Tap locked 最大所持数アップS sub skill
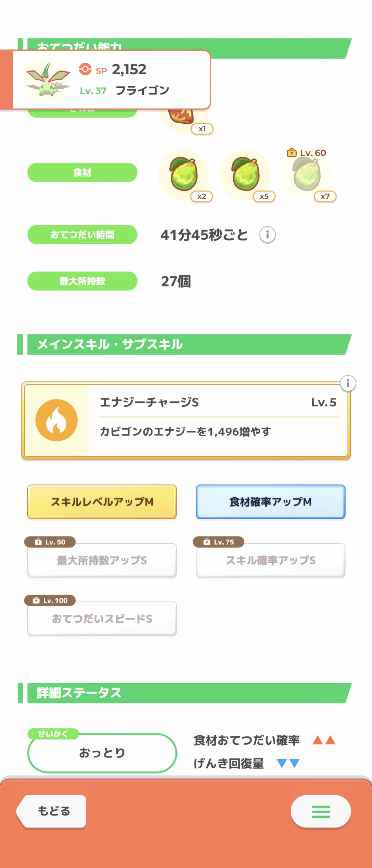This screenshot has height=868, width=372. (x=102, y=560)
